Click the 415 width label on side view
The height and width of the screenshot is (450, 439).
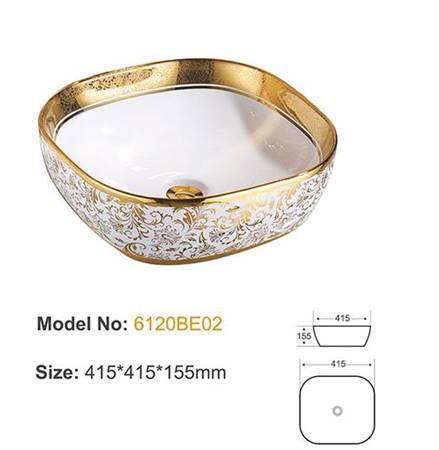(x=342, y=318)
